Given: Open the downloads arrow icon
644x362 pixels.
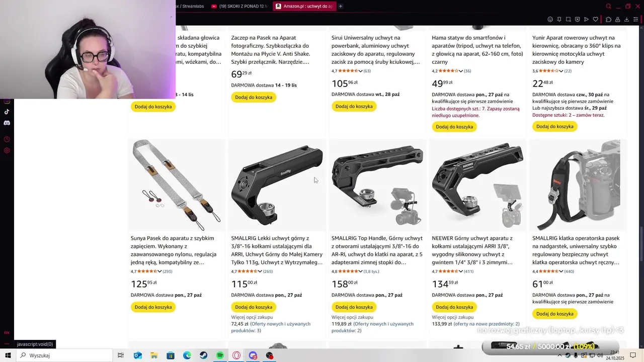Looking at the screenshot, I should pyautogui.click(x=626, y=20).
